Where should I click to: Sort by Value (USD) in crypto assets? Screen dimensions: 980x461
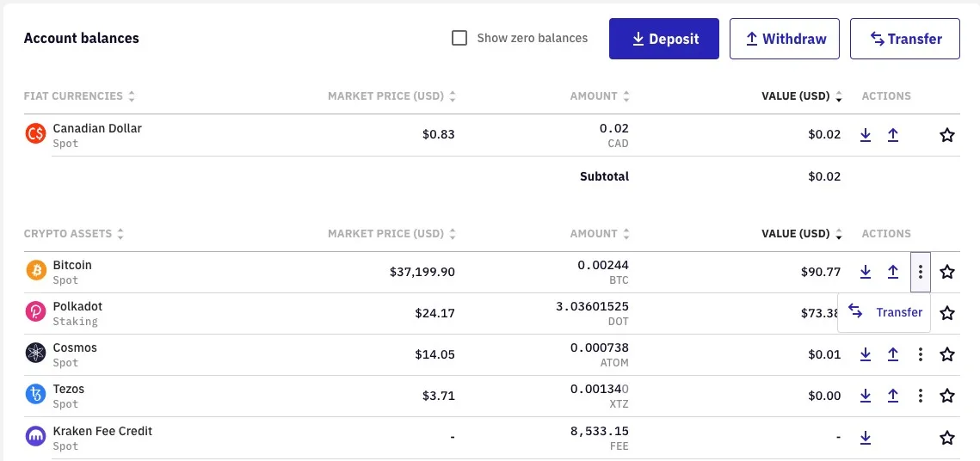801,234
